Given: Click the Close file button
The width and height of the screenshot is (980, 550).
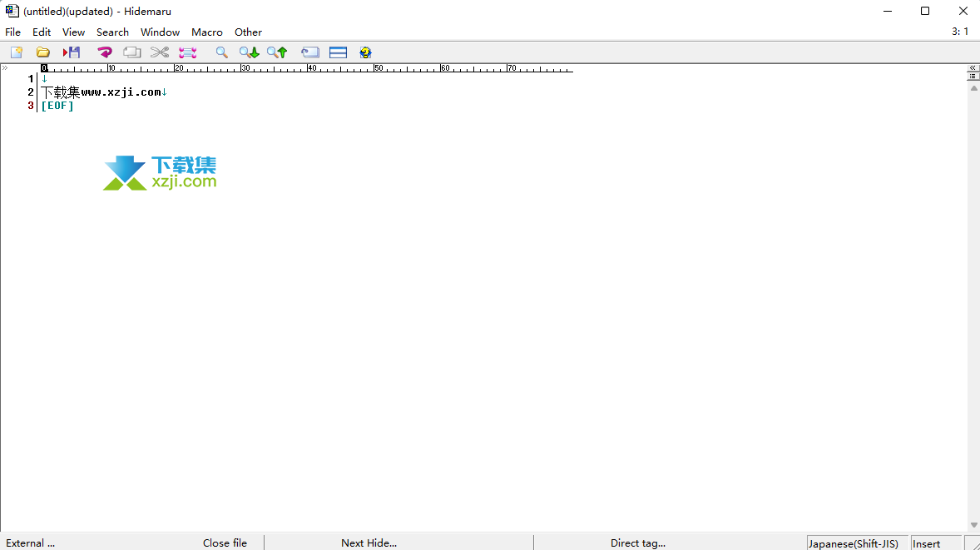Looking at the screenshot, I should click(225, 543).
